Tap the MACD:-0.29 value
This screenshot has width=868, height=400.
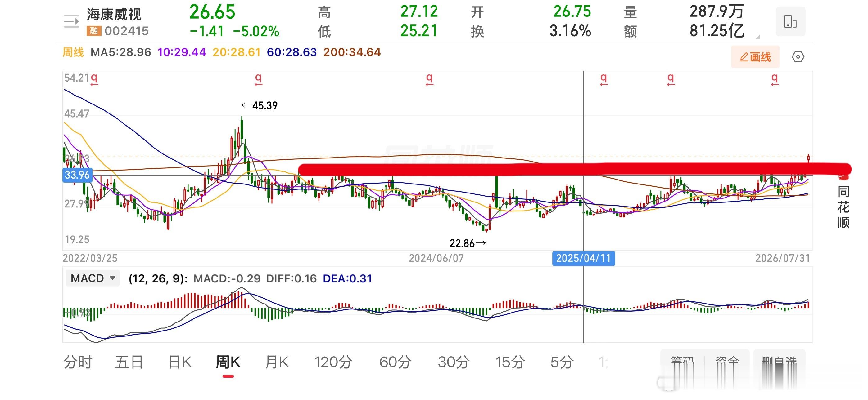[227, 278]
